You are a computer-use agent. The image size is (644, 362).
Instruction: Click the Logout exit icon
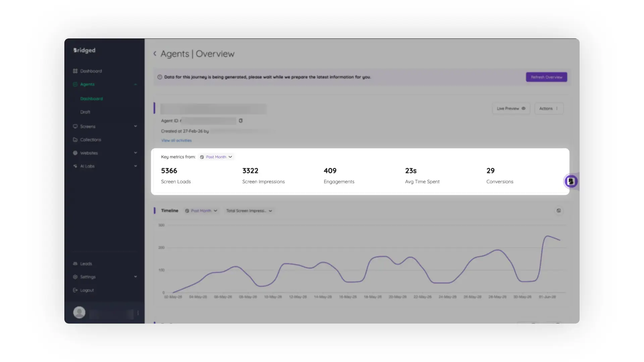click(75, 290)
